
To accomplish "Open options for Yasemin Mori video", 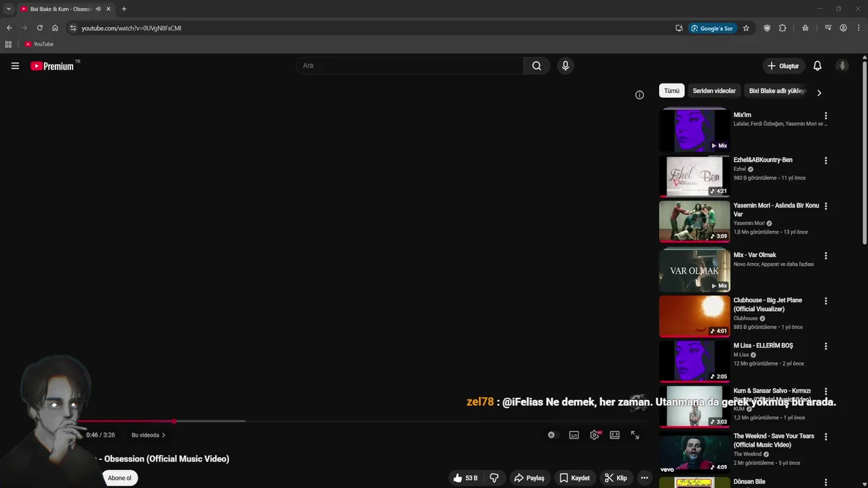I will [826, 206].
